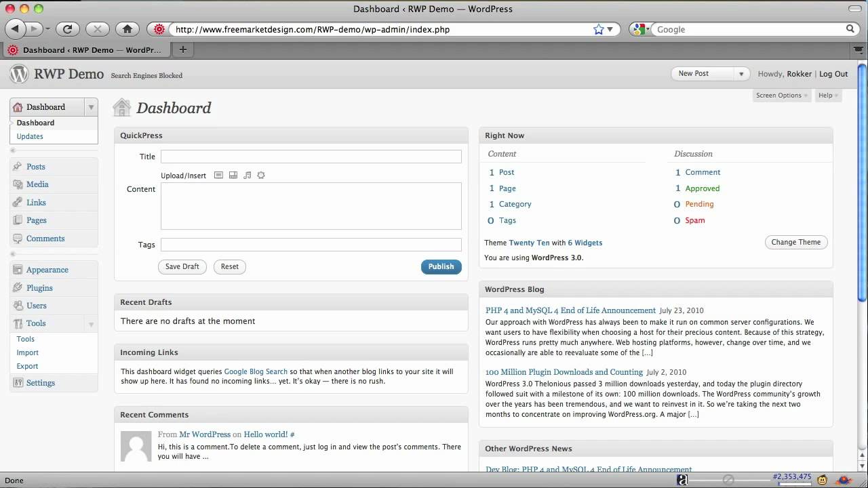This screenshot has height=488, width=868.
Task: Click the Media icon in sidebar
Action: pyautogui.click(x=18, y=184)
